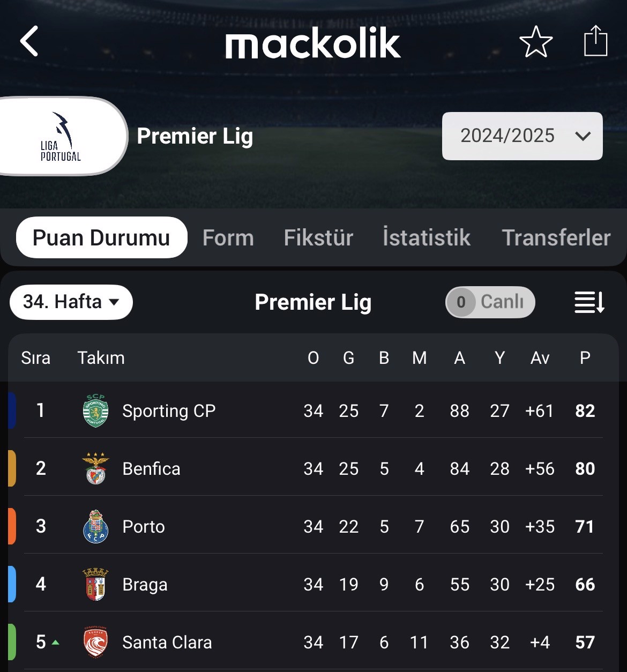The height and width of the screenshot is (672, 627).
Task: Expand the 34. Hafta week selector
Action: pos(71,302)
